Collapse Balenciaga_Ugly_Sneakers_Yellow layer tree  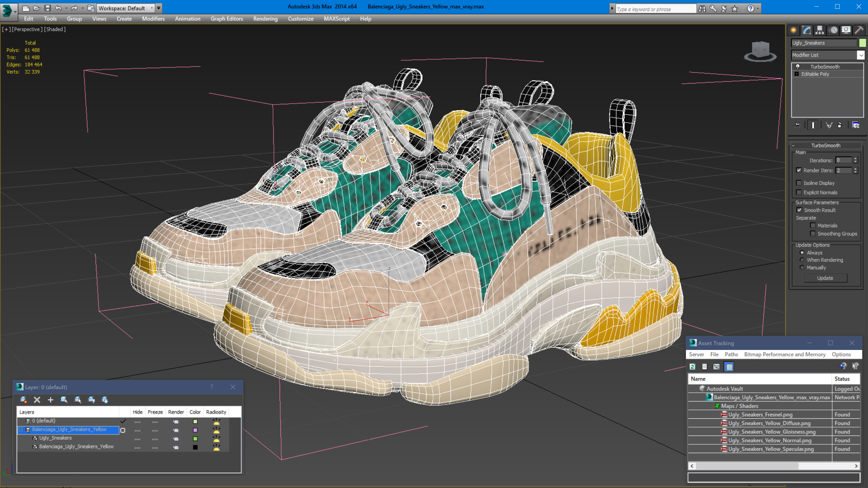(x=20, y=429)
